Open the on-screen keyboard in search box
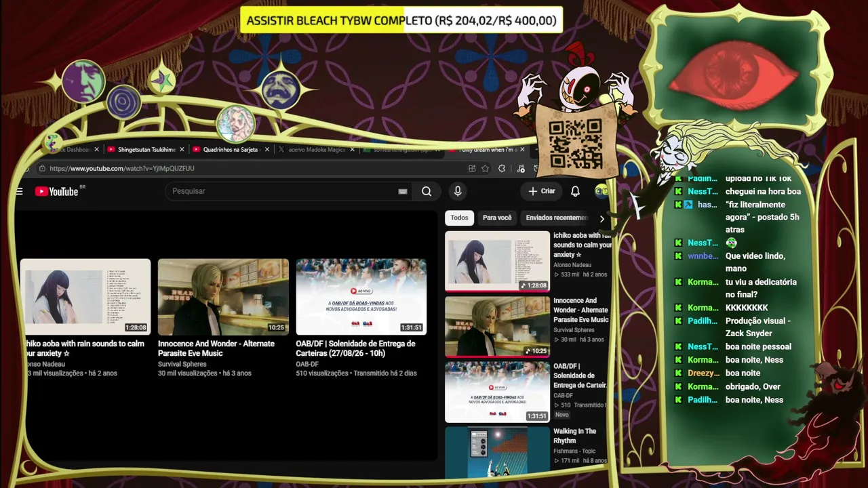Screen dimensions: 868x488 pyautogui.click(x=403, y=191)
